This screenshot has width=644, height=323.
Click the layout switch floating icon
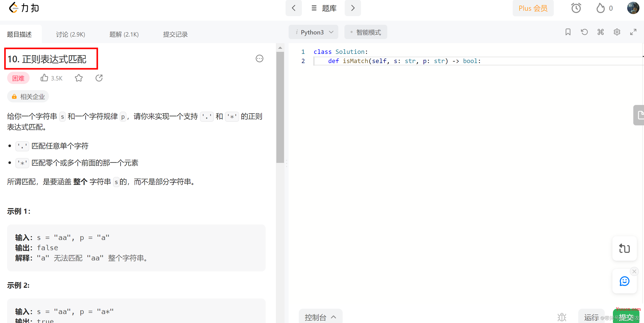coord(624,248)
